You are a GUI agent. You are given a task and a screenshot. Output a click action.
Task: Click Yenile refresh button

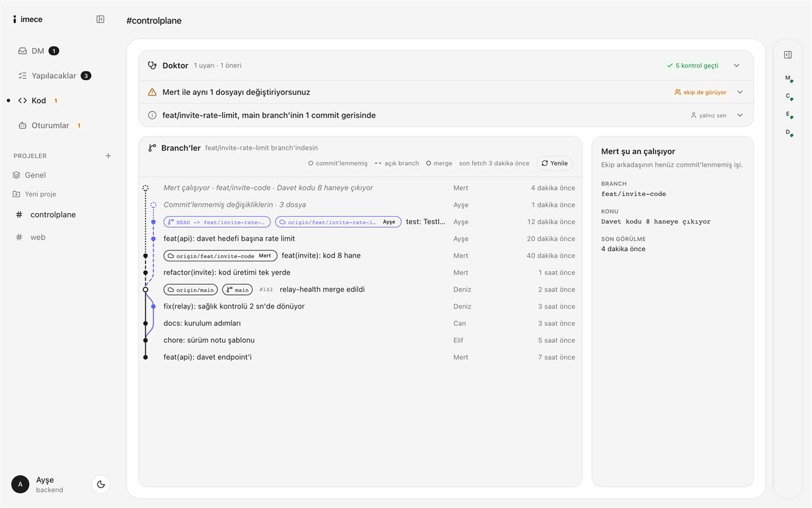(x=555, y=163)
